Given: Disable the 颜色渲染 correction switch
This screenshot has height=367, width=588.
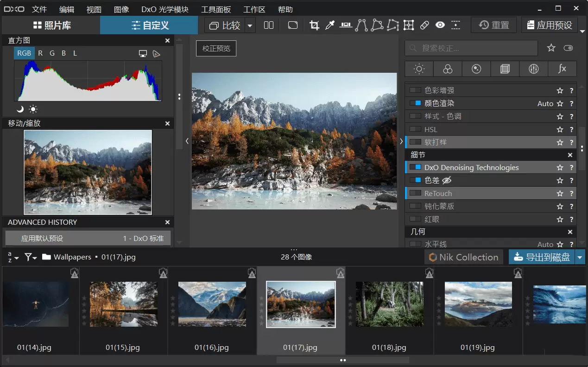Looking at the screenshot, I should (x=416, y=103).
